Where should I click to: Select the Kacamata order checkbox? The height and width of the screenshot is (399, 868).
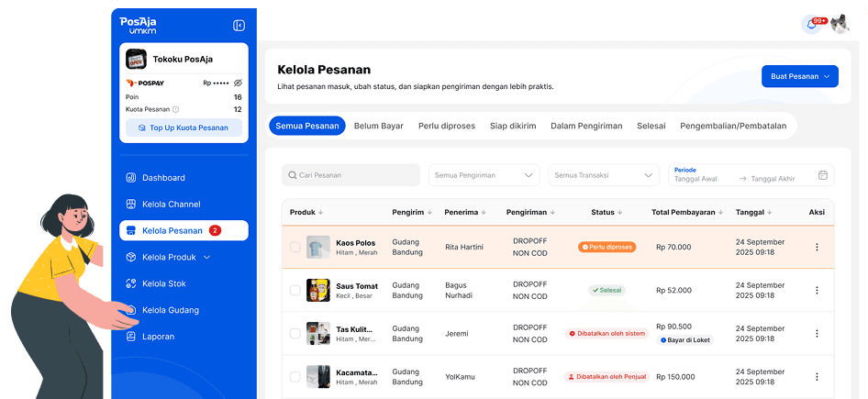[x=295, y=377]
